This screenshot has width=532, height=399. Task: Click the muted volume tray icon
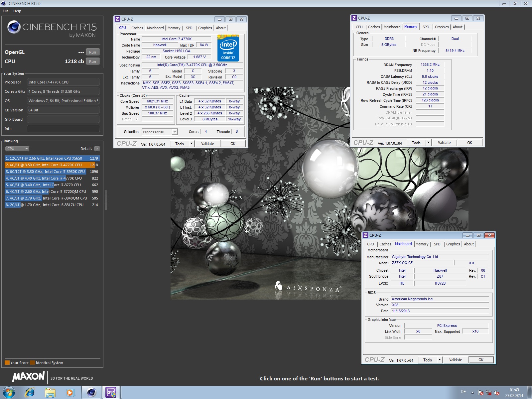click(x=497, y=393)
